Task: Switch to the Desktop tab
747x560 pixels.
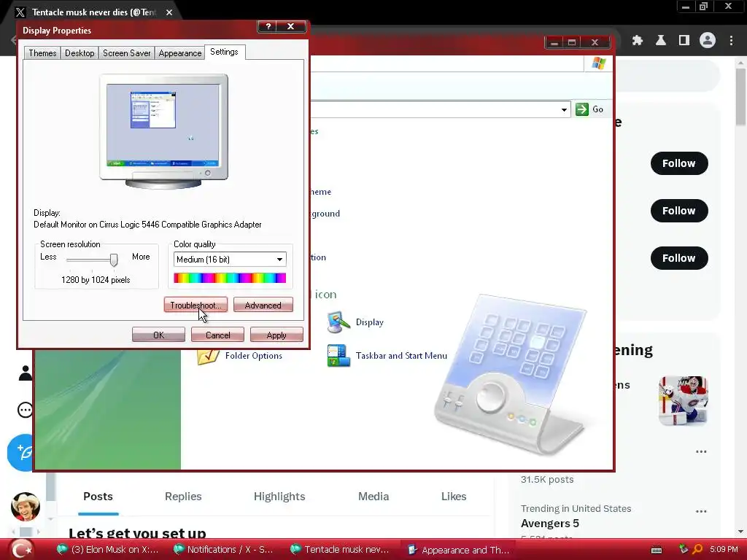Action: click(80, 52)
